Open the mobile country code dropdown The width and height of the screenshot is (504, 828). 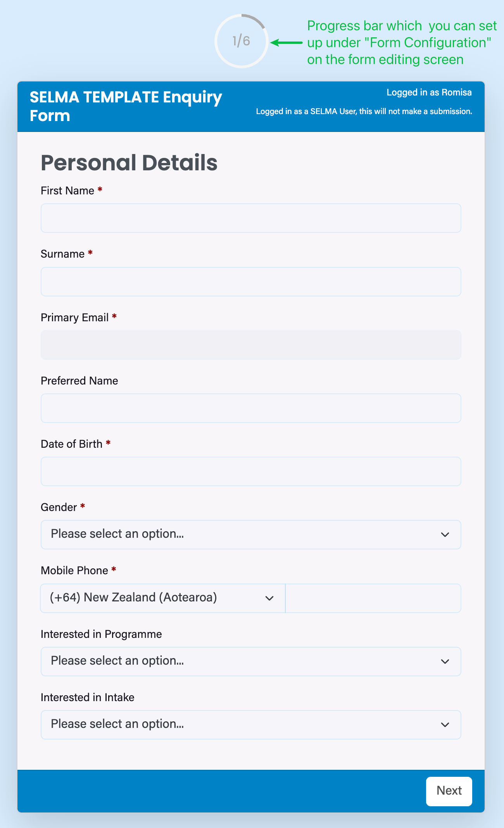click(x=163, y=598)
